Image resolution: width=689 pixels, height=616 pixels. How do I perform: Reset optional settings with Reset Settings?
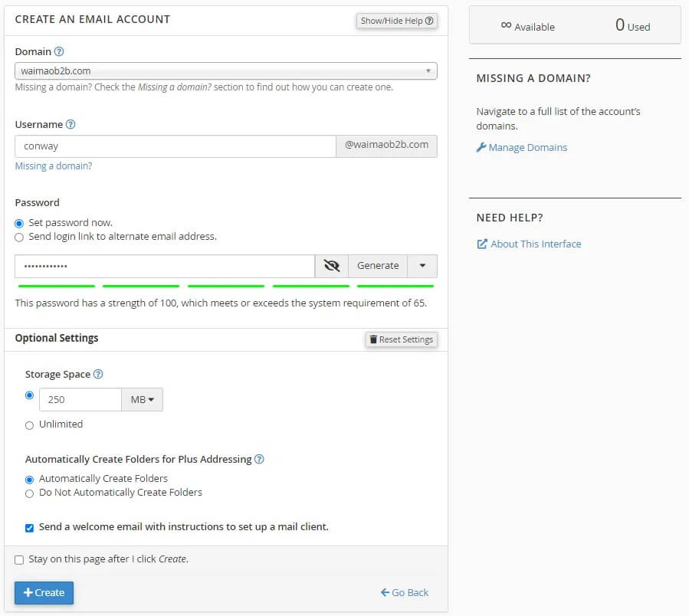[401, 339]
